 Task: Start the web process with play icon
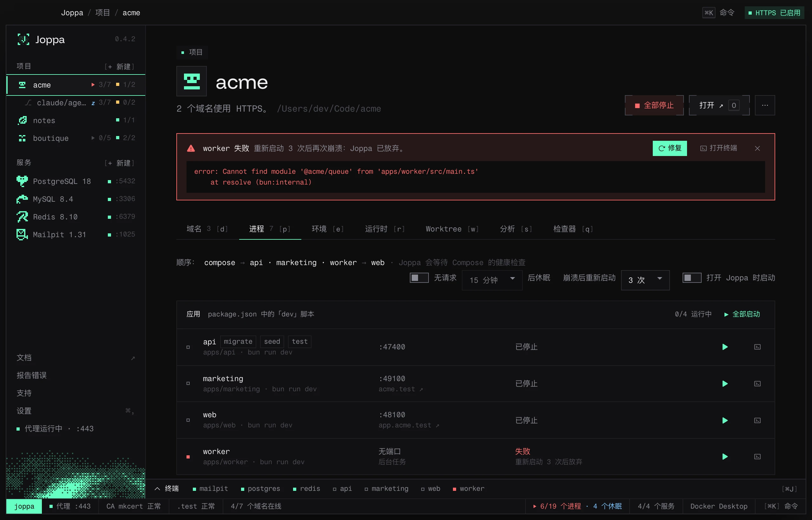point(725,420)
